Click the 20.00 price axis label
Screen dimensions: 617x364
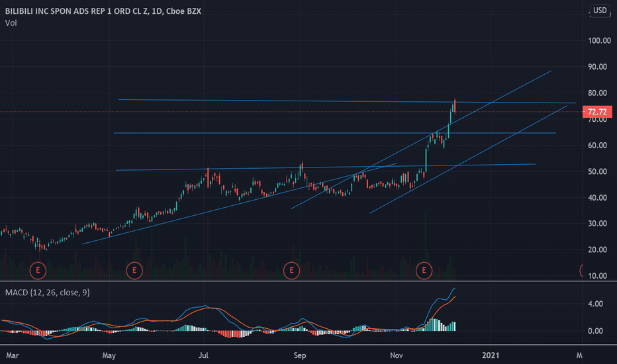[x=597, y=250]
